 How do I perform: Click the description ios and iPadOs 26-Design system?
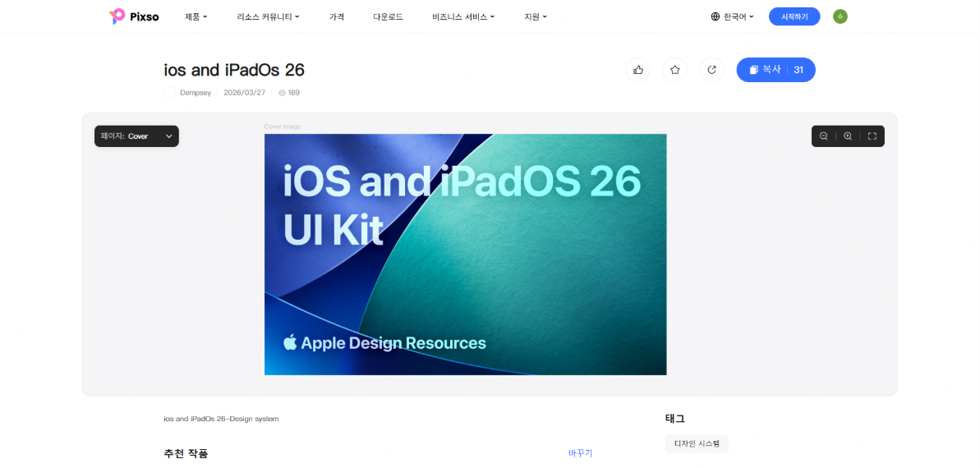point(221,419)
